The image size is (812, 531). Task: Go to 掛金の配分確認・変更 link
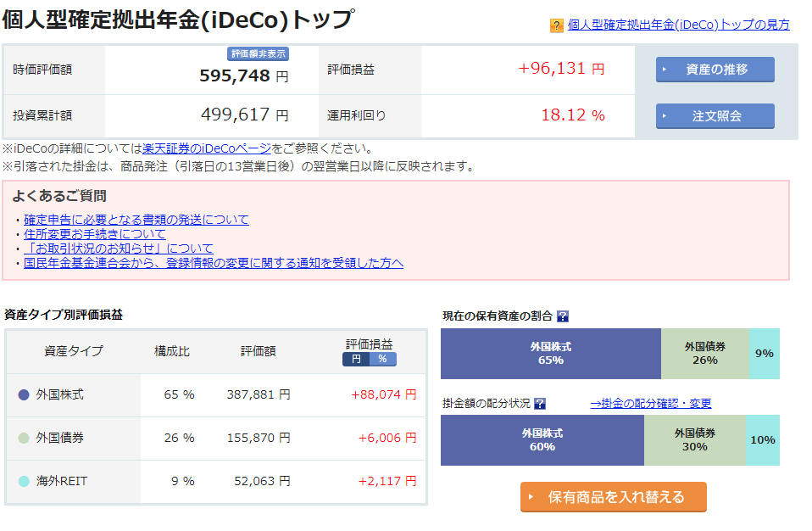650,404
